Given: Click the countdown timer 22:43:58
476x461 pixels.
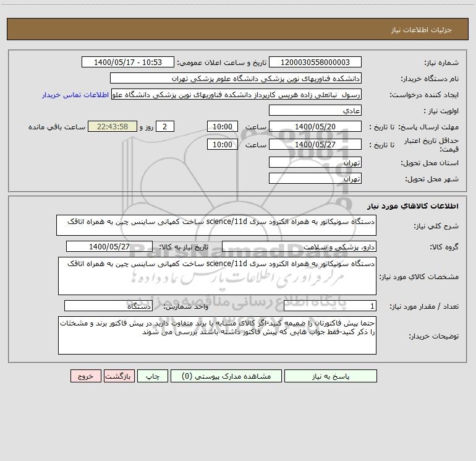Looking at the screenshot, I should click(x=113, y=127).
